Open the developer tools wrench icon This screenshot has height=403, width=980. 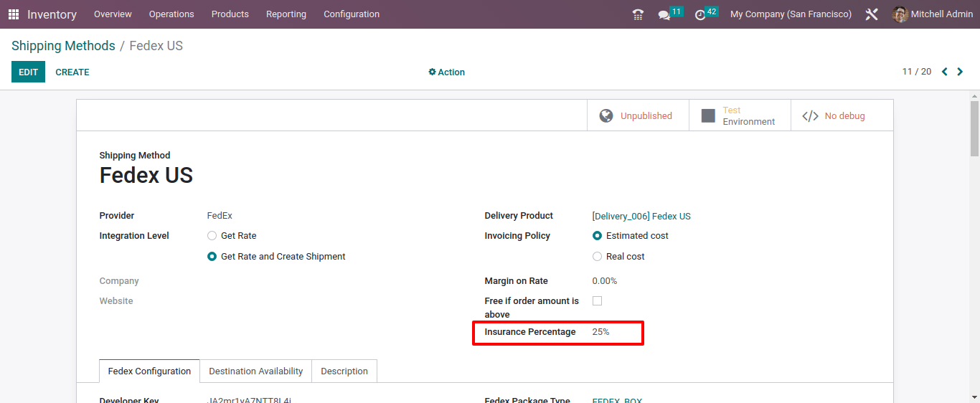pos(872,14)
